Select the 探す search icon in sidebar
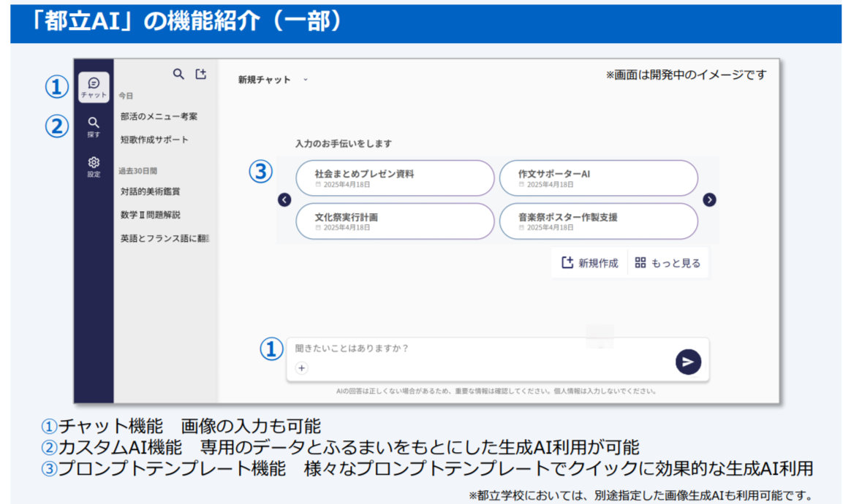 point(94,126)
